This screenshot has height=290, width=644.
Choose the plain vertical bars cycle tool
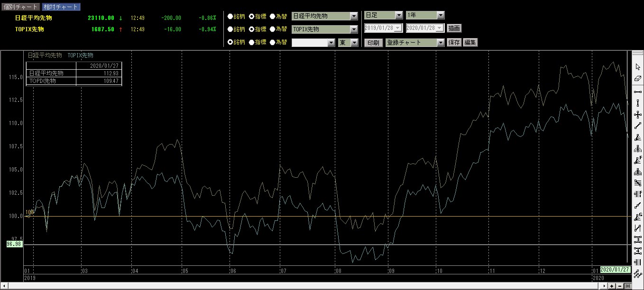click(x=638, y=262)
